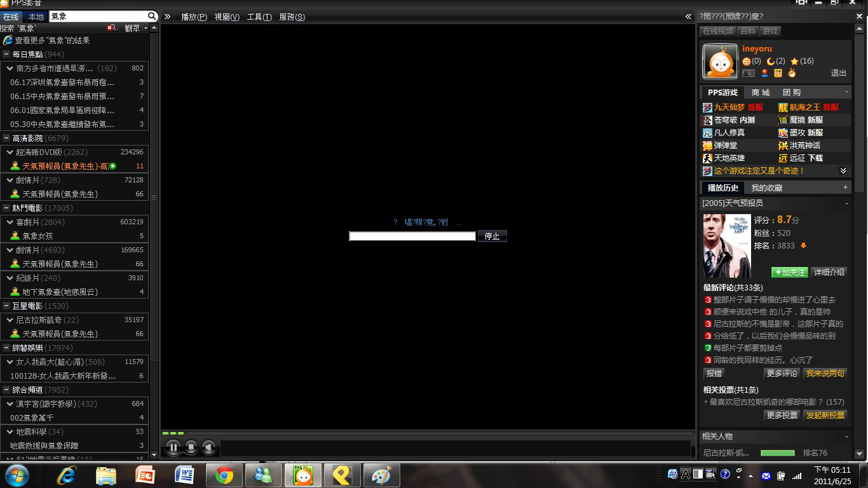Select 天氣預報員(氣象先生)-高清 playing item
The width and height of the screenshot is (868, 488).
pyautogui.click(x=74, y=166)
